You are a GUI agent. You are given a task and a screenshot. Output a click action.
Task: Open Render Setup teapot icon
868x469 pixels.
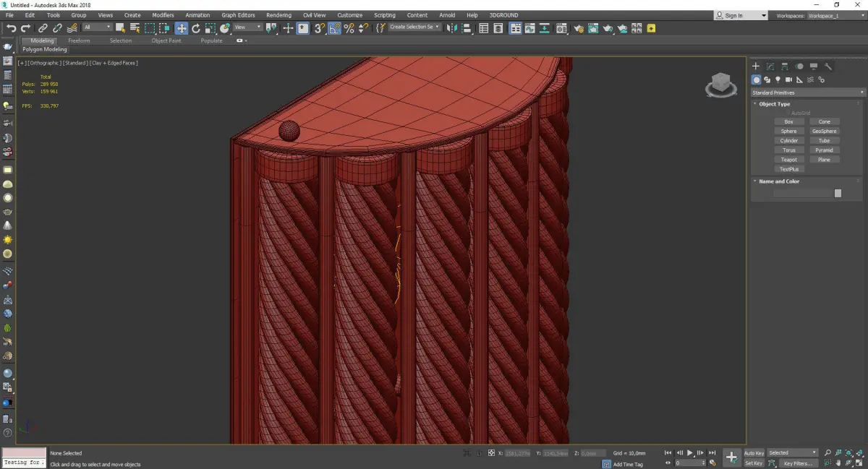(579, 28)
